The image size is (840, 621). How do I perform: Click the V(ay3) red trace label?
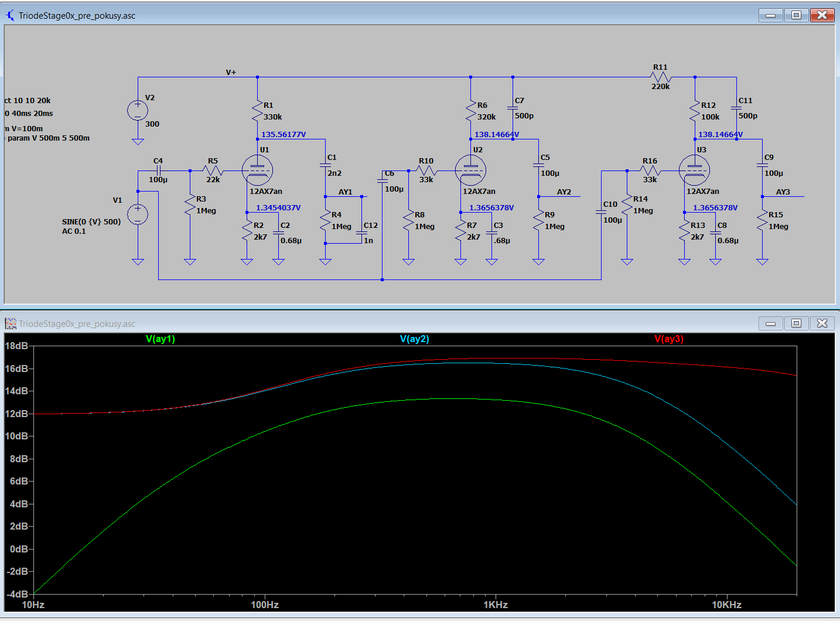point(669,339)
